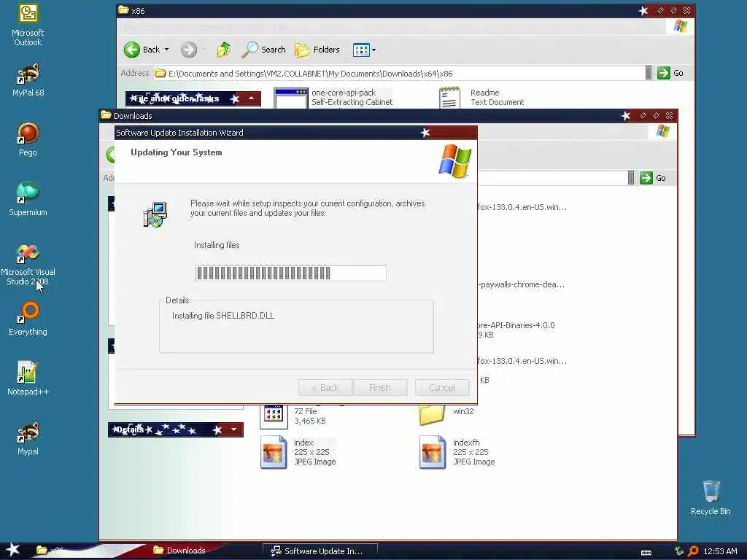The height and width of the screenshot is (560, 747).
Task: Open Search in x86 window toolbar
Action: (263, 50)
